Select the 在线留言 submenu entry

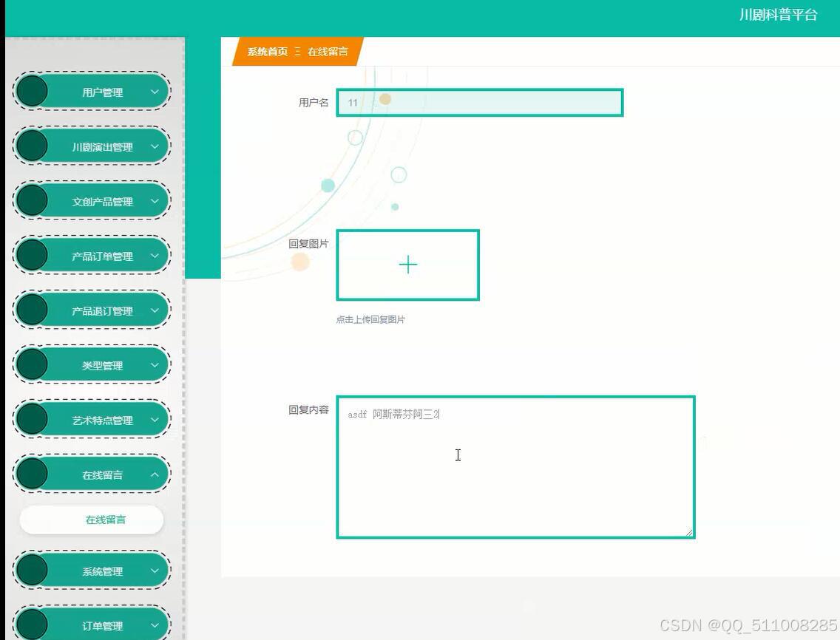point(92,520)
